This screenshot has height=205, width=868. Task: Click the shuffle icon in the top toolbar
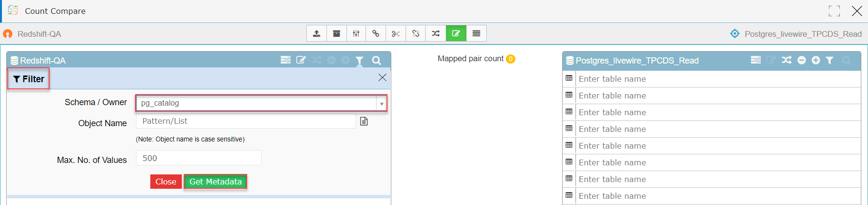[x=436, y=33]
